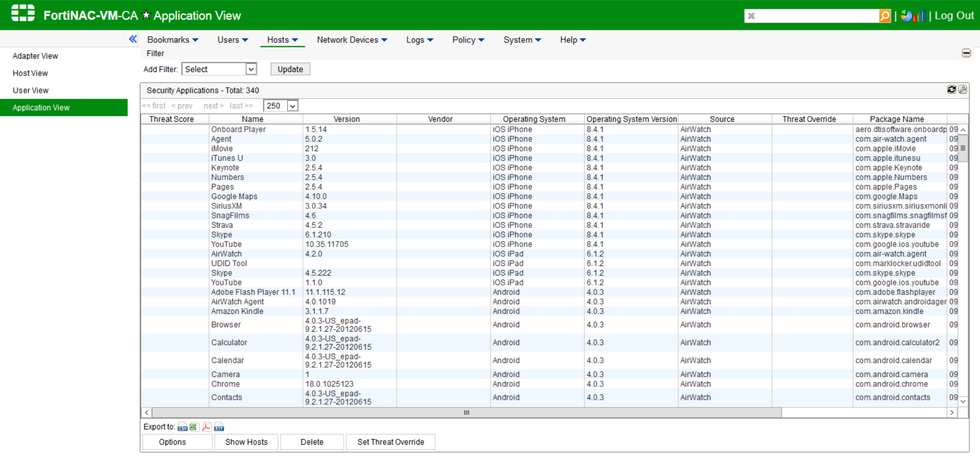Collapse the left sidebar with double arrow
980x463 pixels.
tap(133, 39)
